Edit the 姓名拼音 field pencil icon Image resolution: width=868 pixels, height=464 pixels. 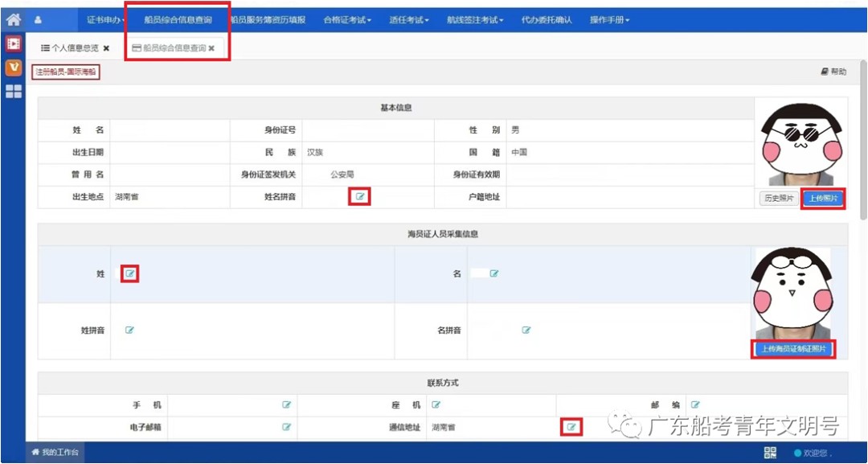pyautogui.click(x=360, y=196)
